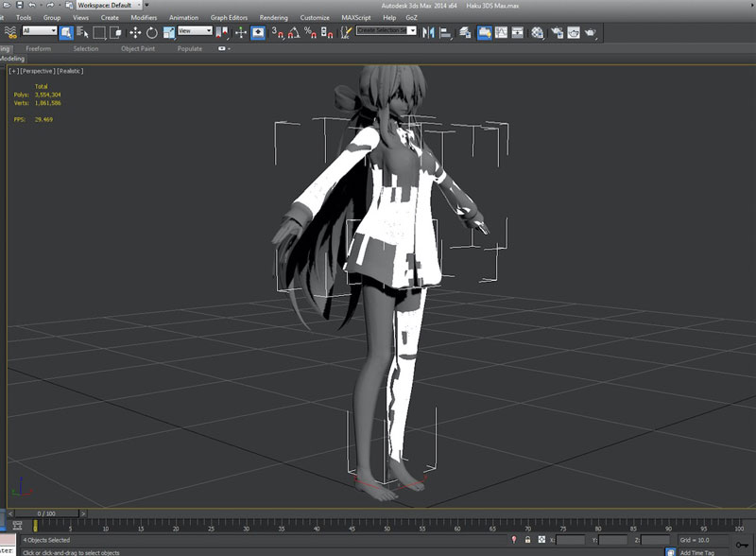Toggle the 3D Snaps button

[x=277, y=32]
